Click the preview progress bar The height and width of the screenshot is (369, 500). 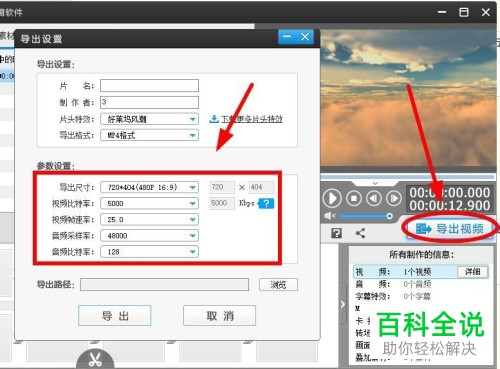(407, 176)
